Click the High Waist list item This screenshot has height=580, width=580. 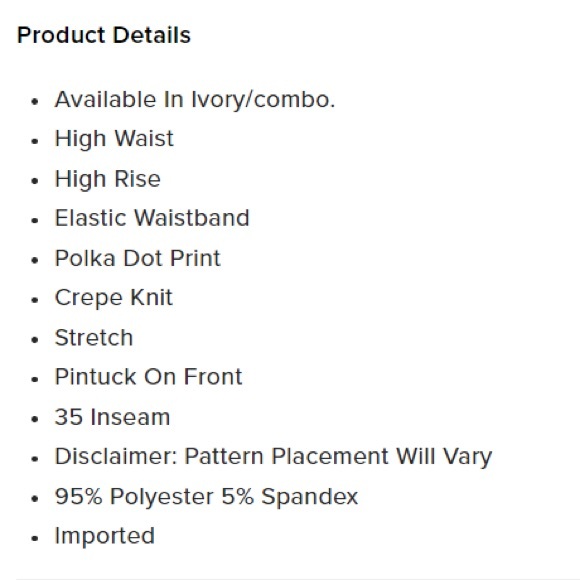[114, 139]
